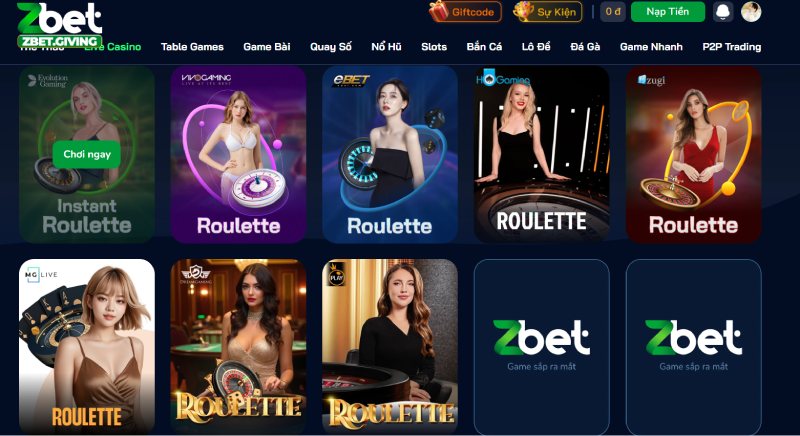
Task: Open the HoGaming ROULETTE card
Action: (542, 155)
